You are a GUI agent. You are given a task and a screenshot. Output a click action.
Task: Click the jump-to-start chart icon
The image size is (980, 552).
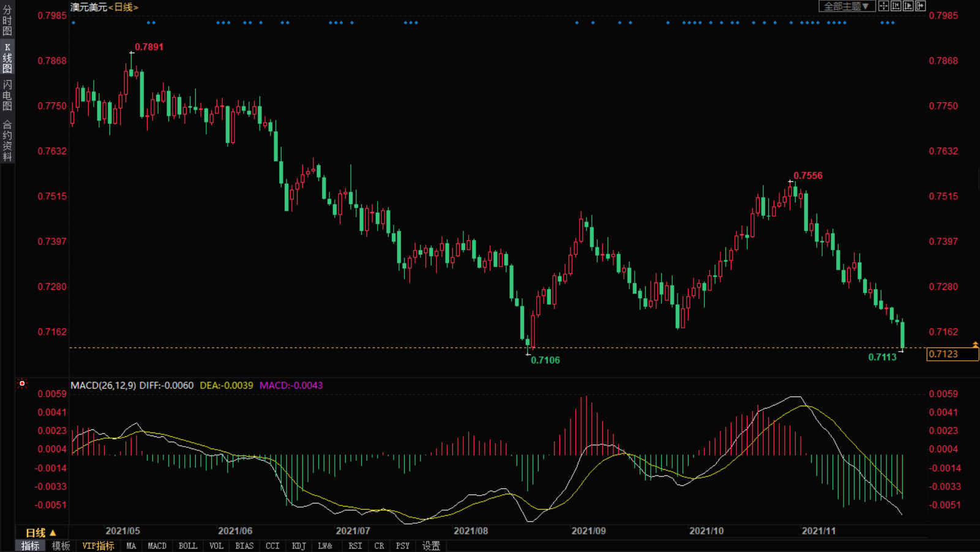896,6
